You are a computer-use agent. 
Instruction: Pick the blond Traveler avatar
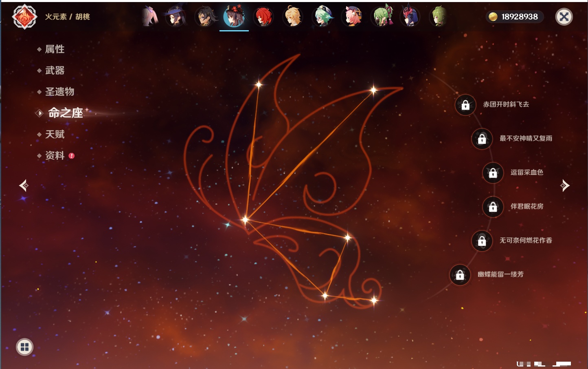coord(293,16)
